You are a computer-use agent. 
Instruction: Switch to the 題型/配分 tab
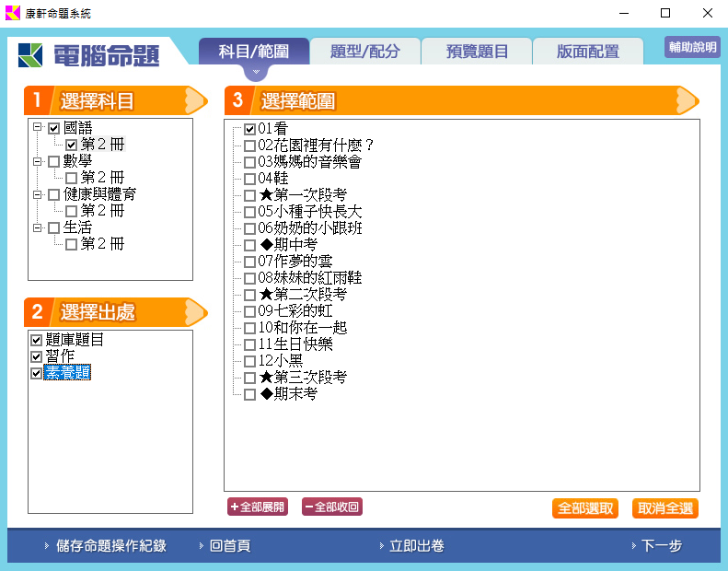(365, 51)
